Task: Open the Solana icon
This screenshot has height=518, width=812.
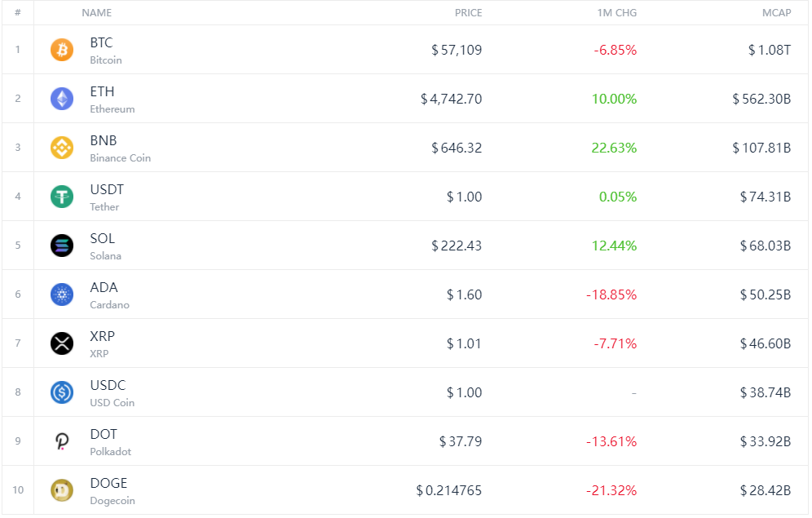Action: [62, 246]
